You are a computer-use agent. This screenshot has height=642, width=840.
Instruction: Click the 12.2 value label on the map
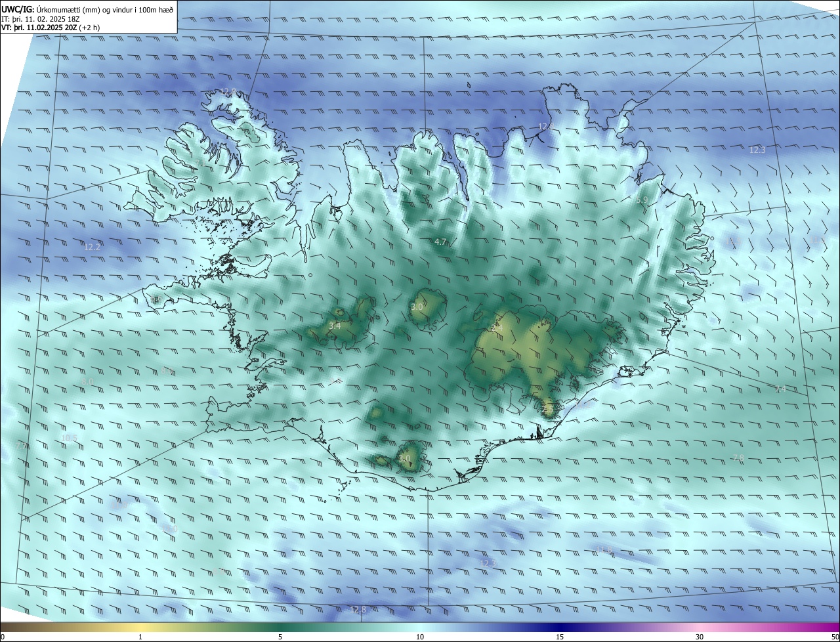[x=93, y=247]
